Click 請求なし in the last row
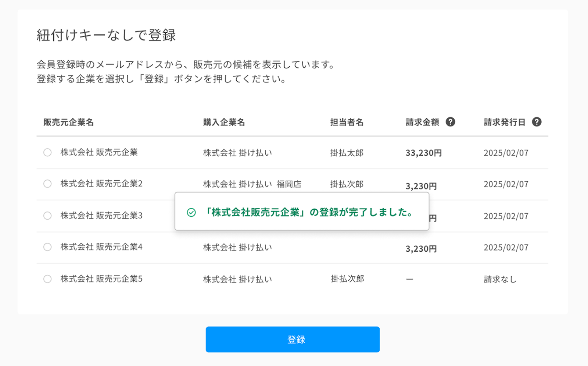Screen dimensions: 588x366 click(500, 279)
